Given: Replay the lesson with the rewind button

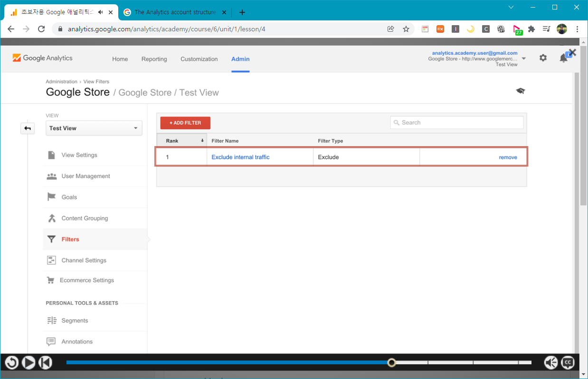Looking at the screenshot, I should tap(11, 363).
